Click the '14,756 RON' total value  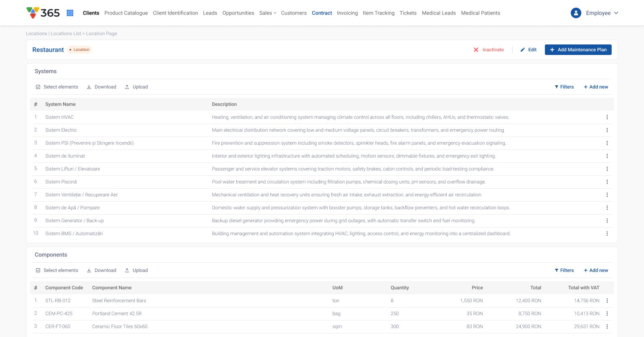click(587, 301)
